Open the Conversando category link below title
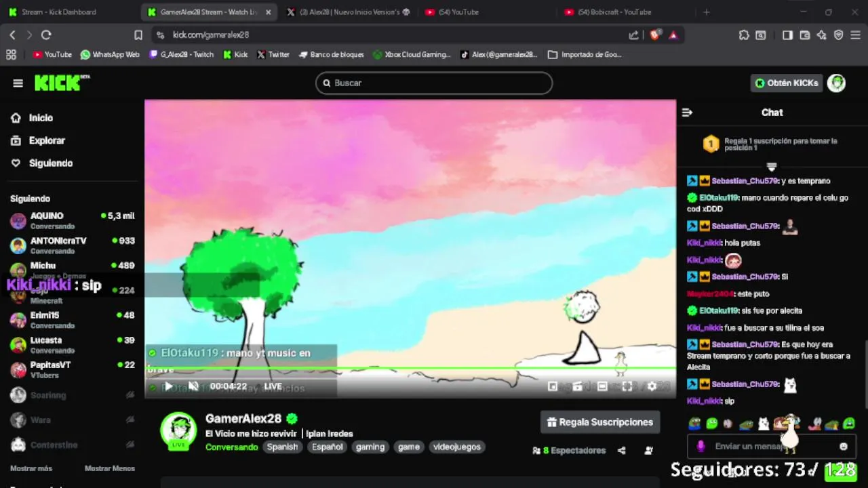This screenshot has width=868, height=488. (231, 447)
